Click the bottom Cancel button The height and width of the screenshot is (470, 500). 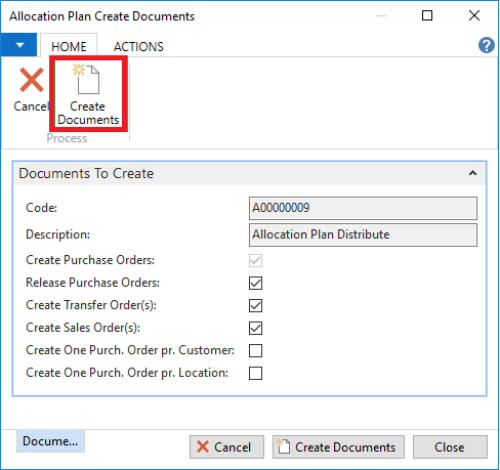227,447
